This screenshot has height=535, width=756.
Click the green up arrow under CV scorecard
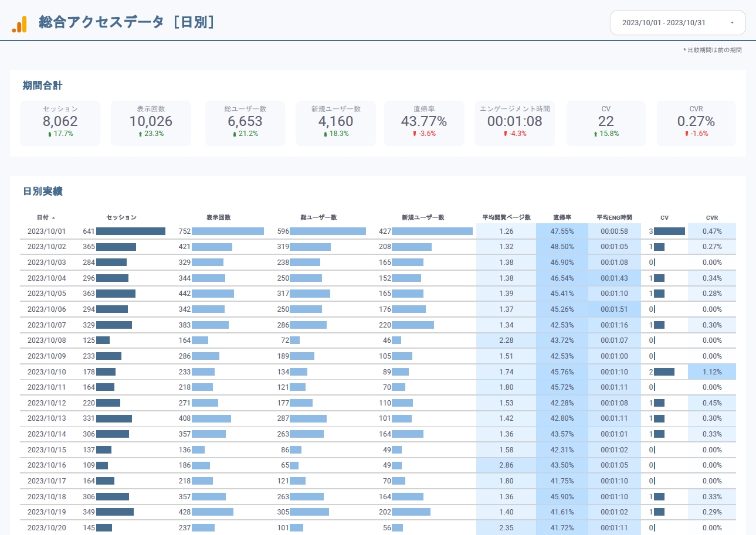(x=596, y=134)
